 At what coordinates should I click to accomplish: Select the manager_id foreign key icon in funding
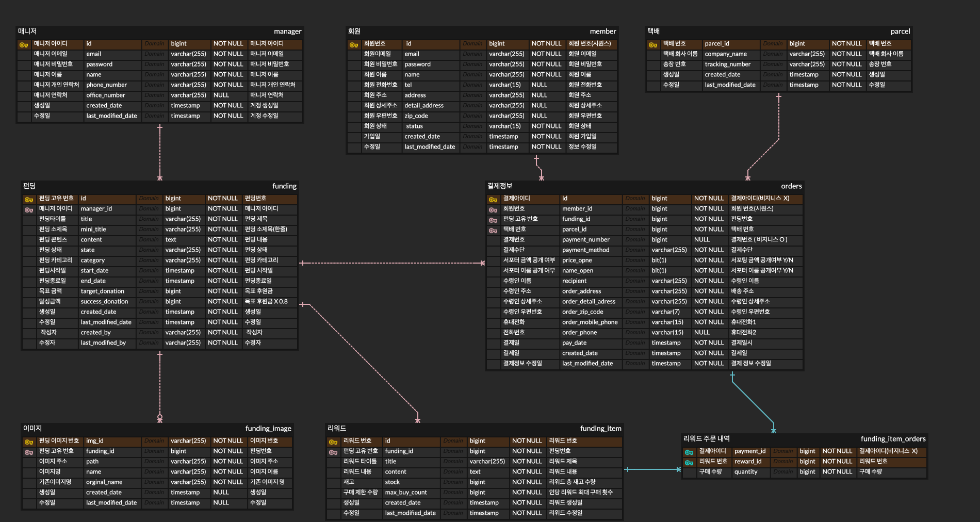(29, 210)
